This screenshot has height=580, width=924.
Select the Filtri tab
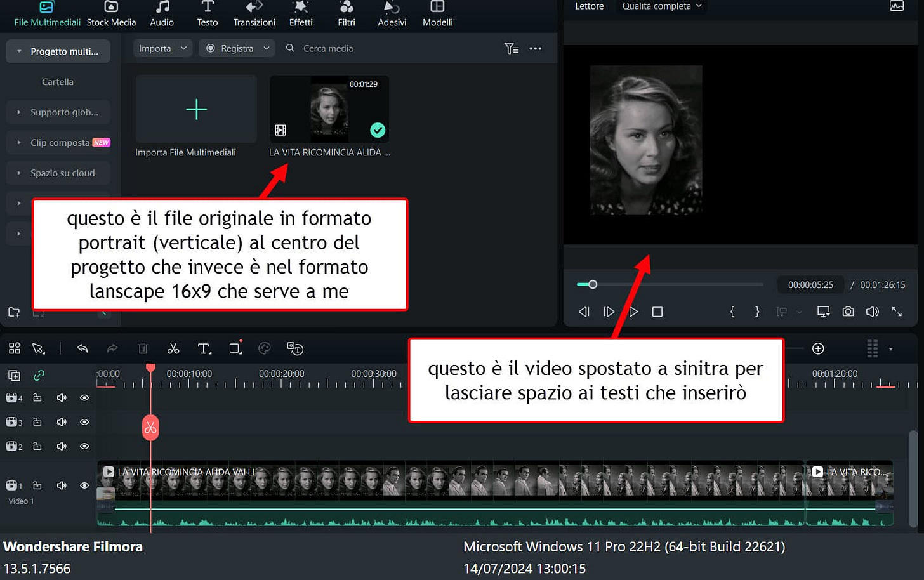346,15
